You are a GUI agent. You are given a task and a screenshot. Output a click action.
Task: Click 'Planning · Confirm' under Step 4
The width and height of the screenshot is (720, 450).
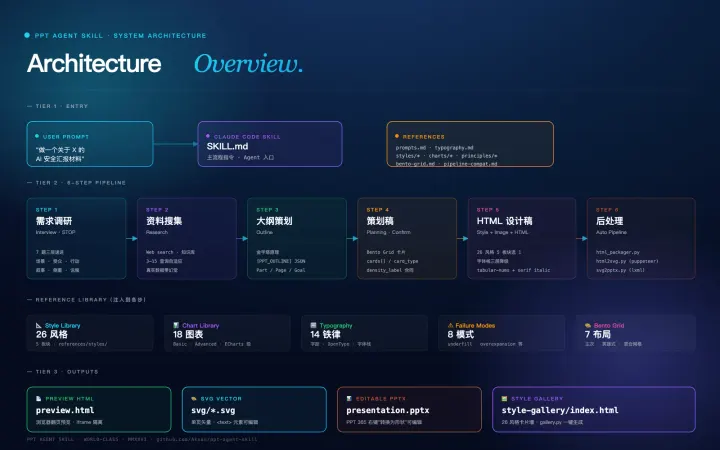(x=388, y=232)
